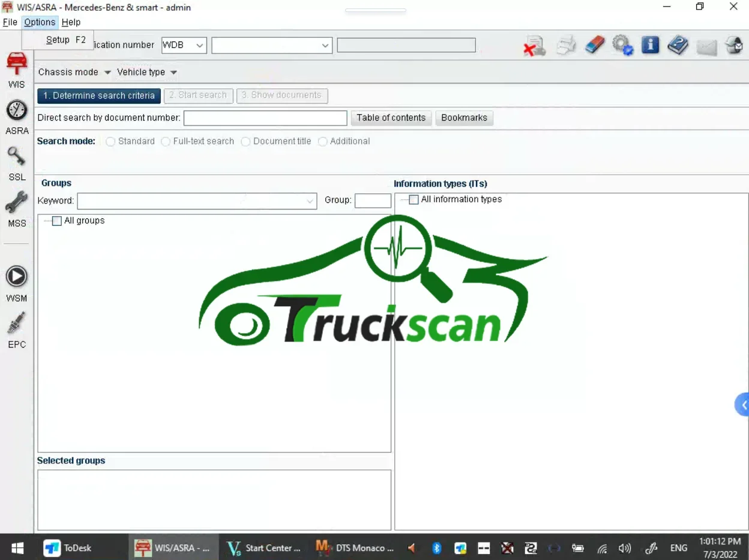Screen dimensions: 749x560
Task: Tick the All groups checkbox
Action: pos(57,221)
